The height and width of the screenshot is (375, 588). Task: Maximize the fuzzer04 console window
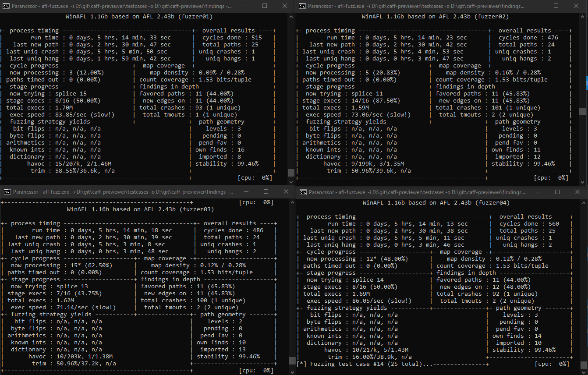(557, 192)
